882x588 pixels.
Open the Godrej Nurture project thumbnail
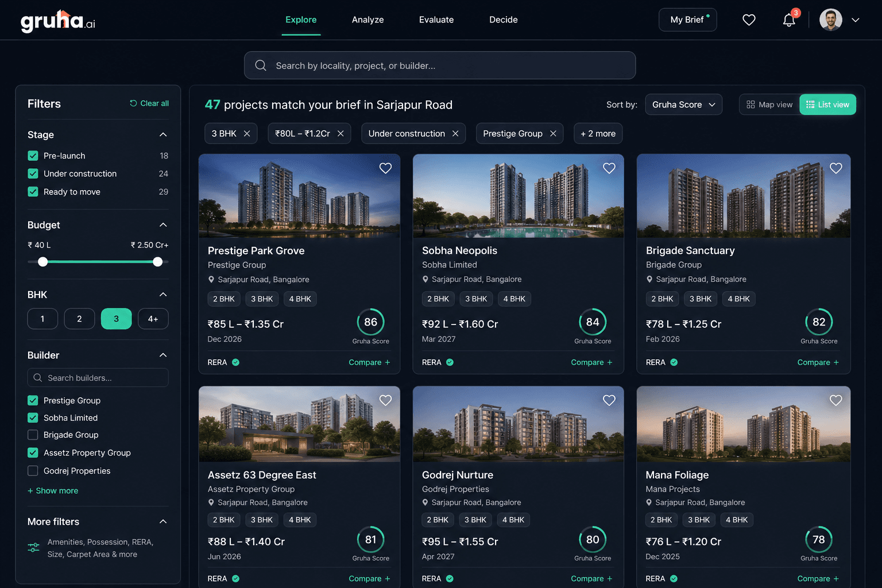coord(519,424)
